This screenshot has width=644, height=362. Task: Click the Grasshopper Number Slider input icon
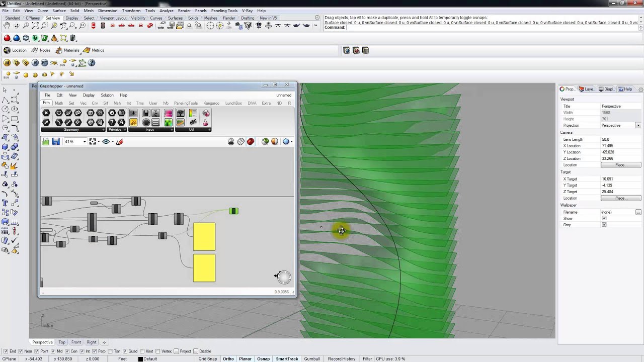pos(133,113)
